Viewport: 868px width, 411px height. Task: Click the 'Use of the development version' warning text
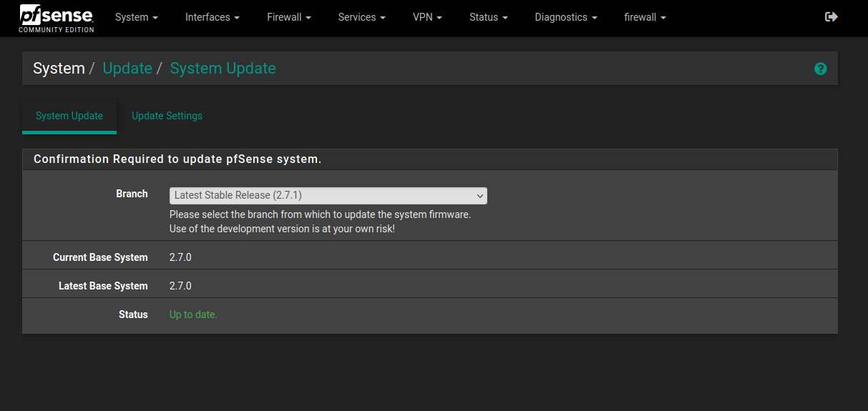282,229
